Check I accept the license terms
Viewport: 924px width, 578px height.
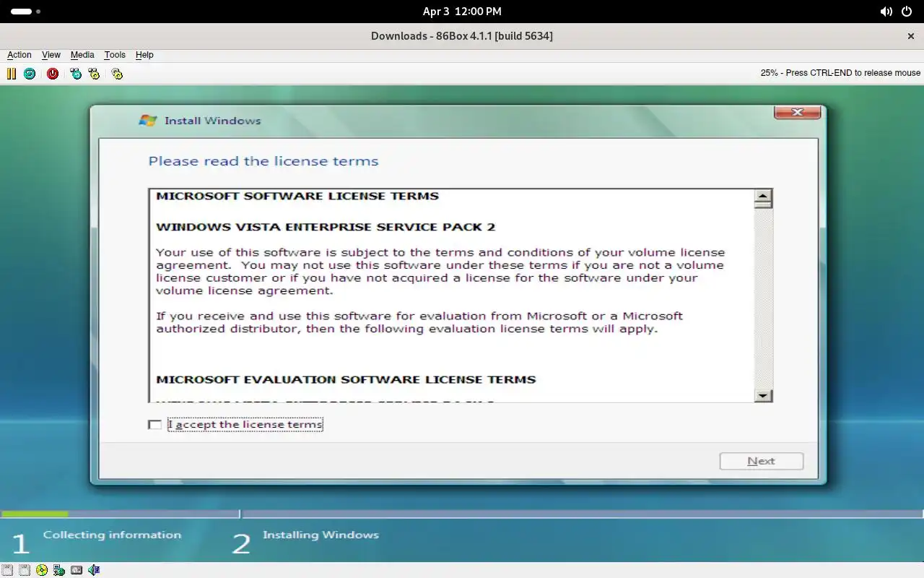click(154, 425)
